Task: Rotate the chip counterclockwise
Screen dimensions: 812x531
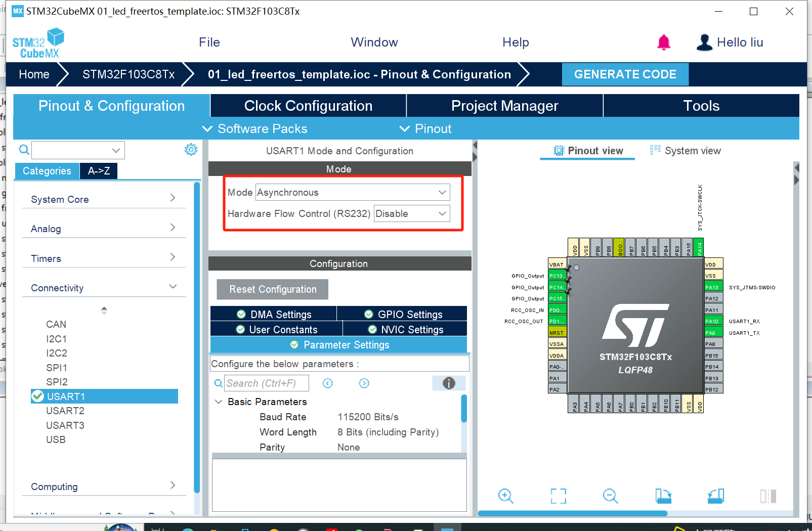Action: click(x=716, y=496)
